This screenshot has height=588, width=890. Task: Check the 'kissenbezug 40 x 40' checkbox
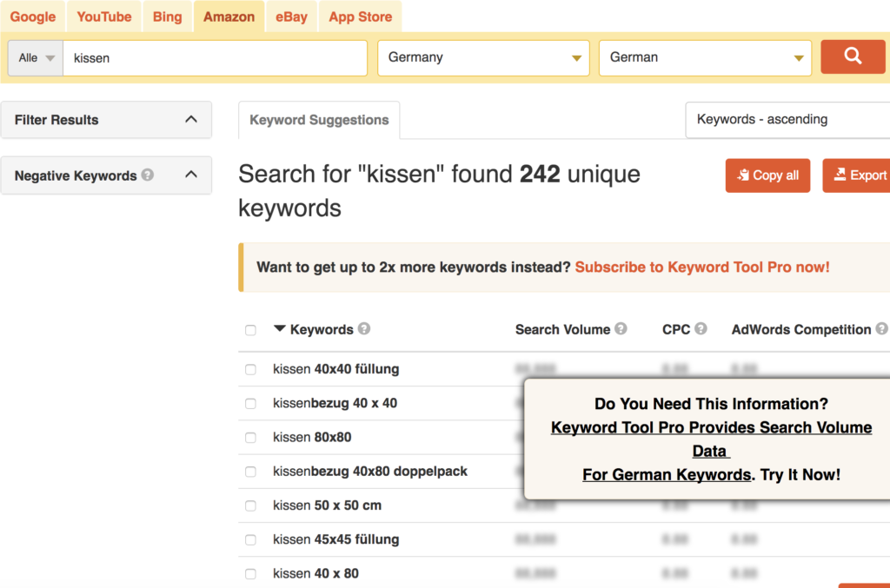(250, 404)
